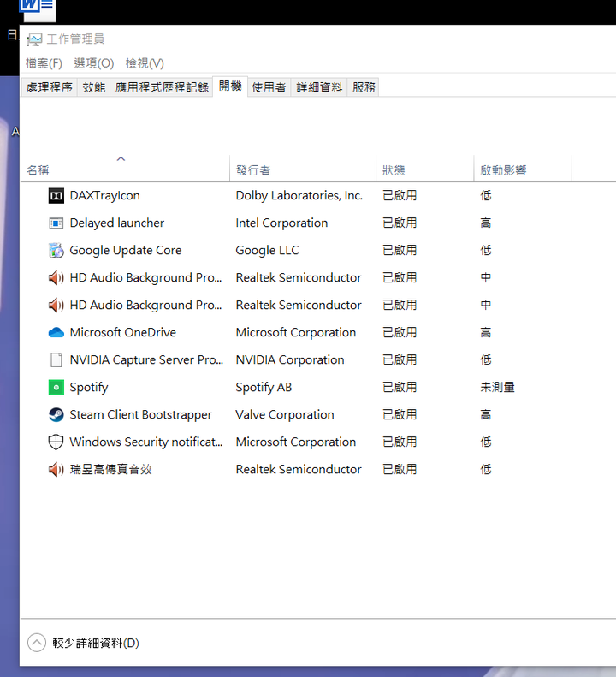This screenshot has height=677, width=616.
Task: Switch to the 處理程序 tab
Action: (50, 87)
